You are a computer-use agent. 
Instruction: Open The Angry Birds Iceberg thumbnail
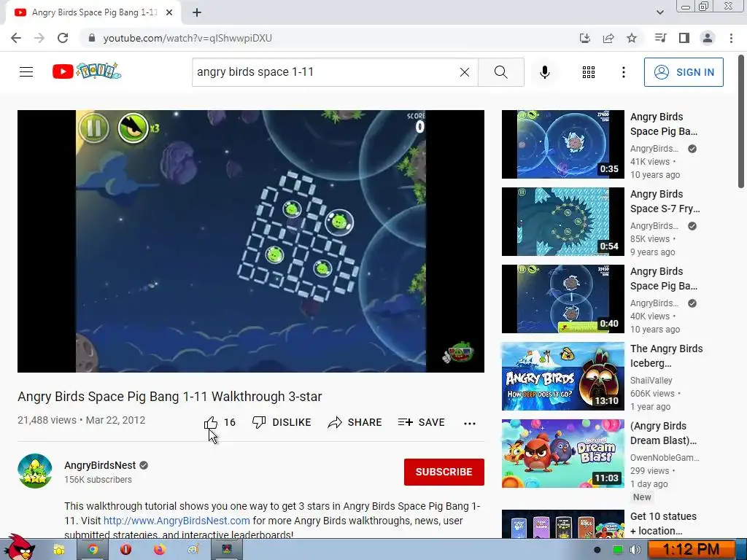pyautogui.click(x=562, y=376)
